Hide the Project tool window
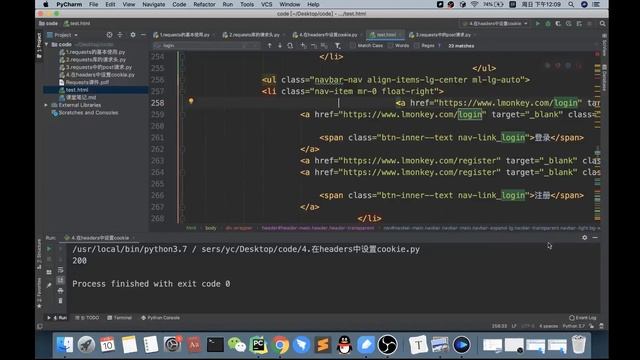The width and height of the screenshot is (640, 360). point(143,35)
